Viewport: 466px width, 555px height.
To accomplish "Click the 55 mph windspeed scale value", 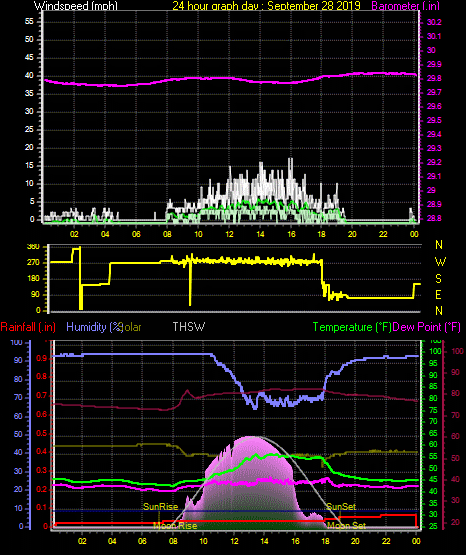I will tap(29, 22).
